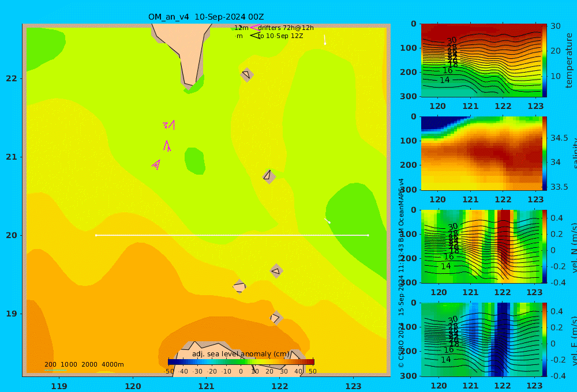Screen dimensions: 577x392
Task: Click latitude label 19 on the map axis
Action: click(x=12, y=314)
